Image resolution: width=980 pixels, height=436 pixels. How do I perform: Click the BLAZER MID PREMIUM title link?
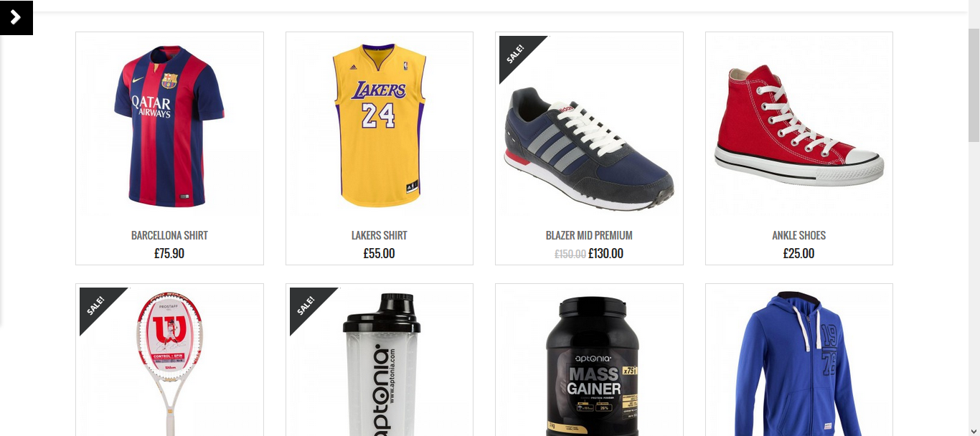[x=589, y=235]
